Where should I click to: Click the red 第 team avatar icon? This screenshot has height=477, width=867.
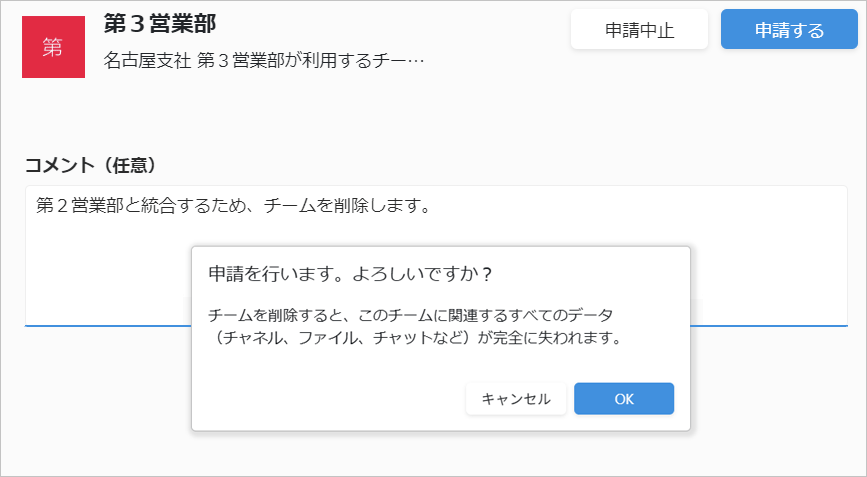[x=53, y=47]
